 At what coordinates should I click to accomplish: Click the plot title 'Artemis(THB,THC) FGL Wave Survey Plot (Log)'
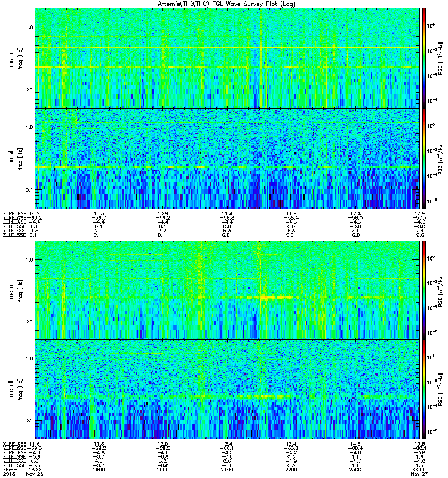226,4
